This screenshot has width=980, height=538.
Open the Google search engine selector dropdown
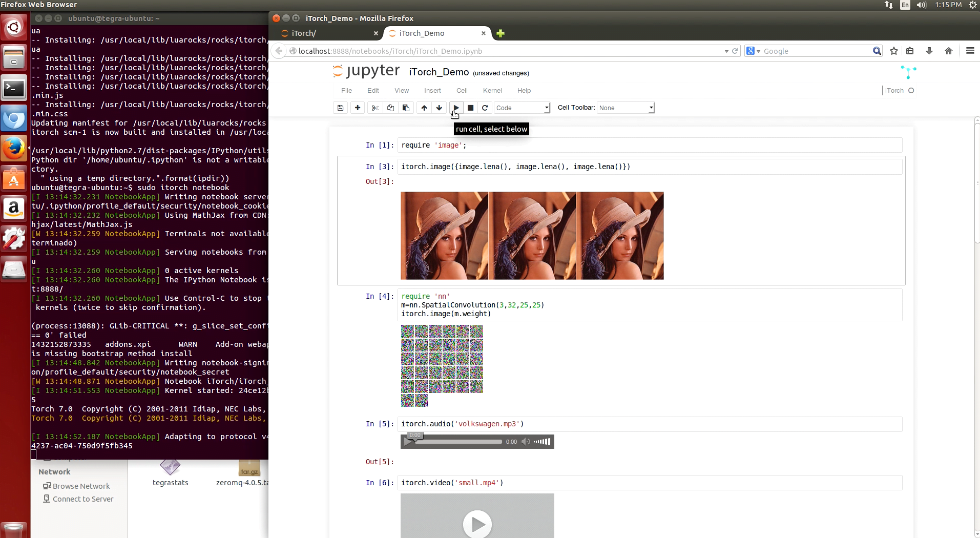pos(753,51)
